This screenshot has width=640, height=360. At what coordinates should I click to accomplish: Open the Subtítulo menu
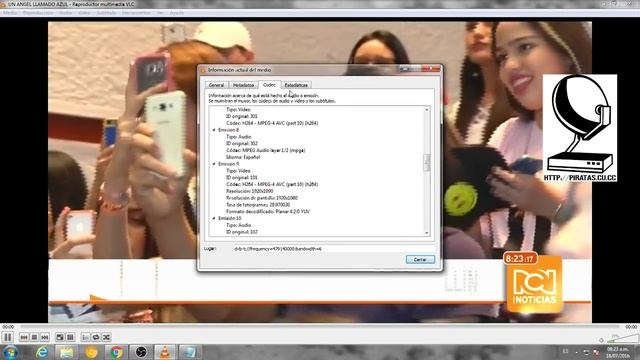(106, 13)
